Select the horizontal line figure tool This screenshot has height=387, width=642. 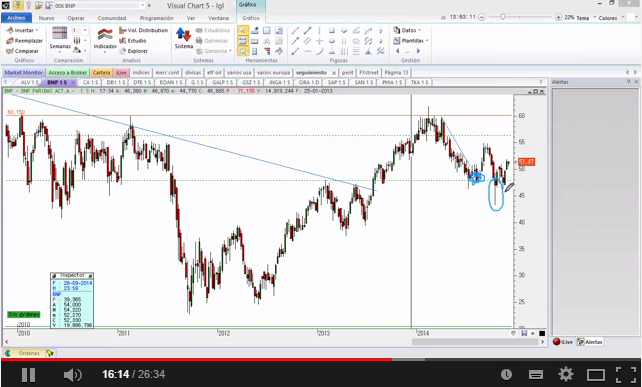307,51
